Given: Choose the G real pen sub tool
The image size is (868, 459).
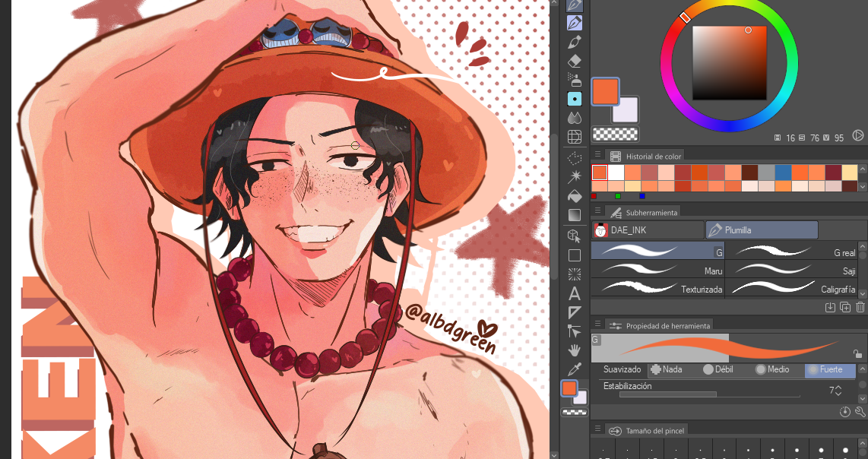Looking at the screenshot, I should coord(791,251).
